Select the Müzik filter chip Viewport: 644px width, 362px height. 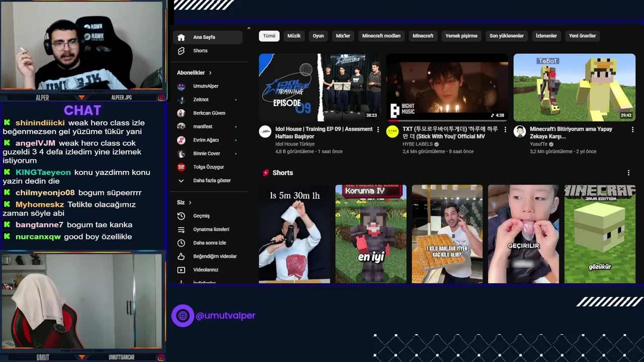(x=294, y=36)
